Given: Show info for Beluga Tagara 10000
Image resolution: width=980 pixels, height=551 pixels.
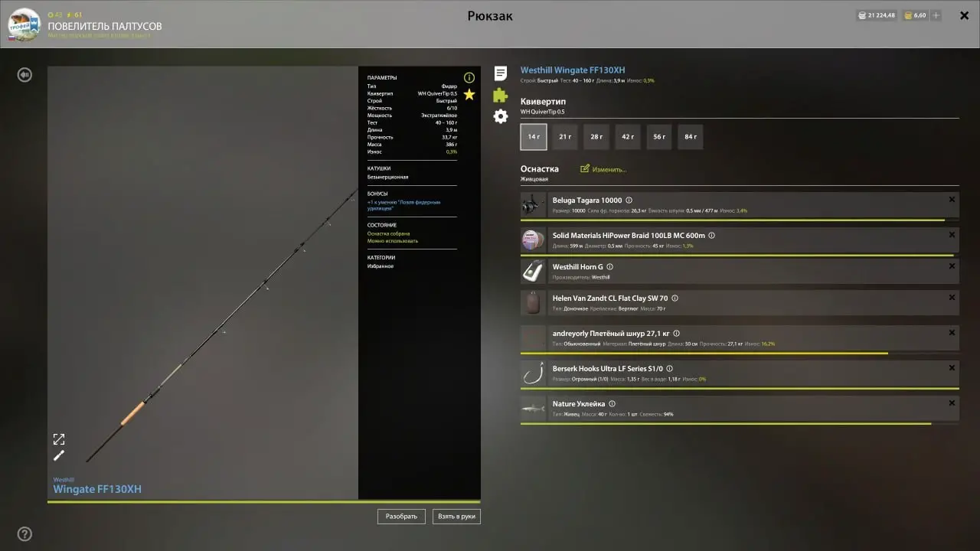Looking at the screenshot, I should click(x=629, y=201).
